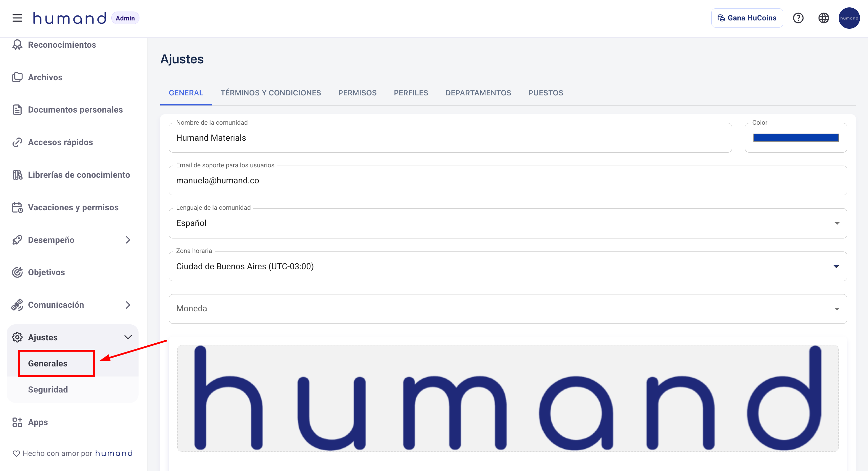868x471 pixels.
Task: Click the Apps grid icon
Action: click(x=17, y=422)
